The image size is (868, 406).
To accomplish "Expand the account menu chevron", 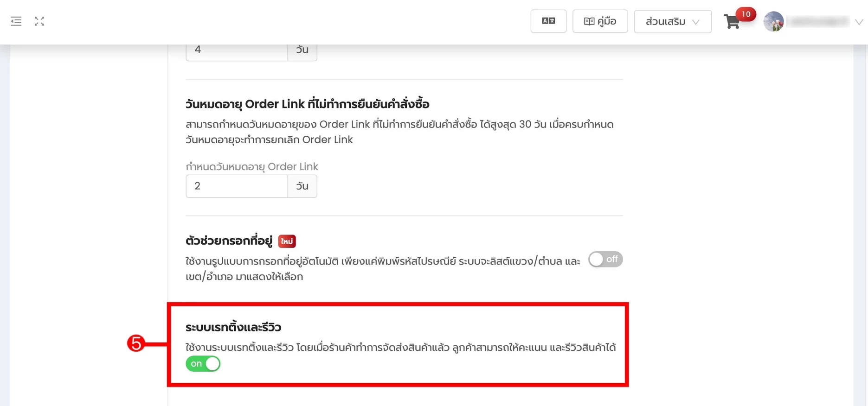I will point(859,22).
